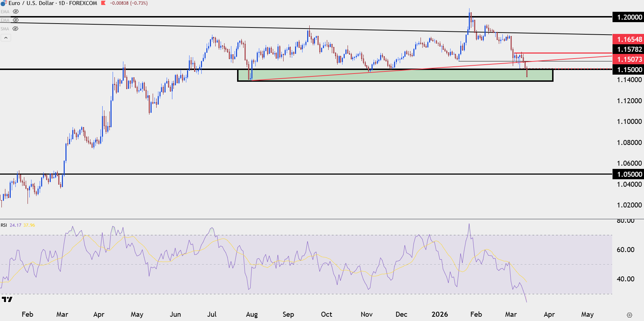Open the TradingView logo link
644x321 pixels.
click(x=7, y=299)
